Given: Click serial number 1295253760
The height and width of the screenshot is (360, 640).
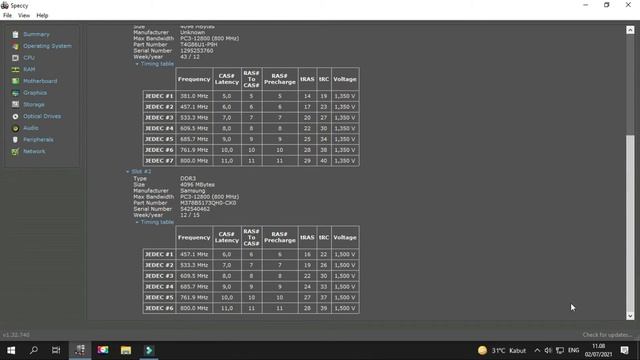Looking at the screenshot, I should coord(197,51).
